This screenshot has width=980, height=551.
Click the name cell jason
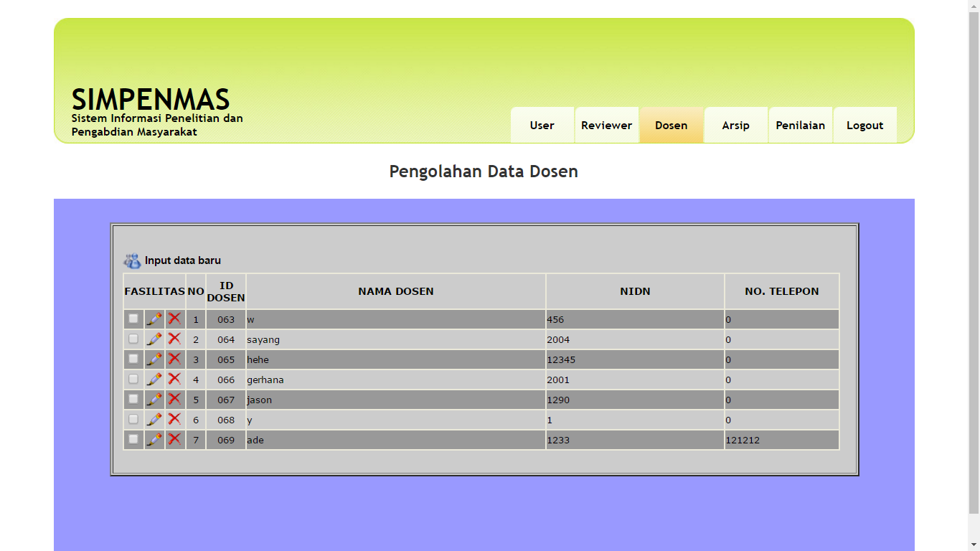tap(396, 400)
